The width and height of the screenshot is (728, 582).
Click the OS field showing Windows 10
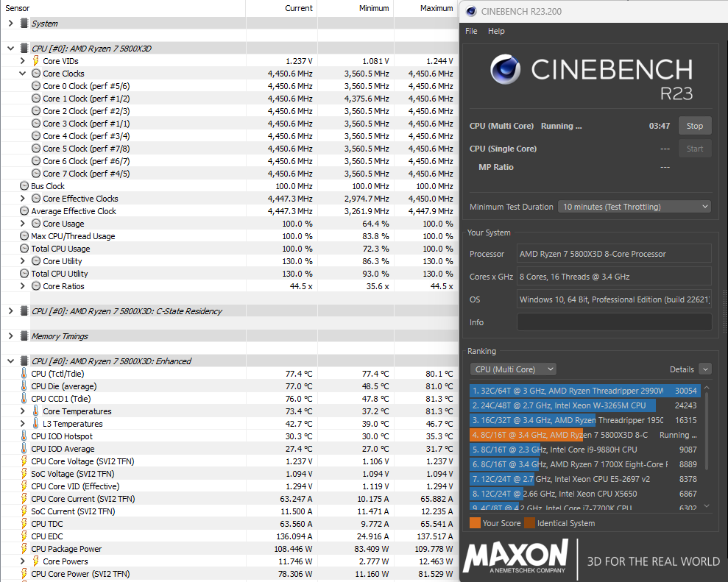[x=614, y=299]
